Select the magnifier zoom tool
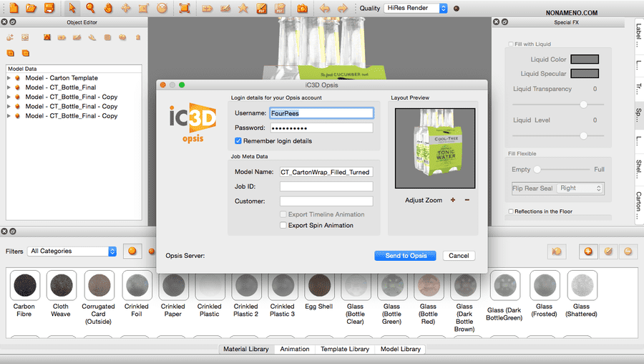 pyautogui.click(x=90, y=9)
